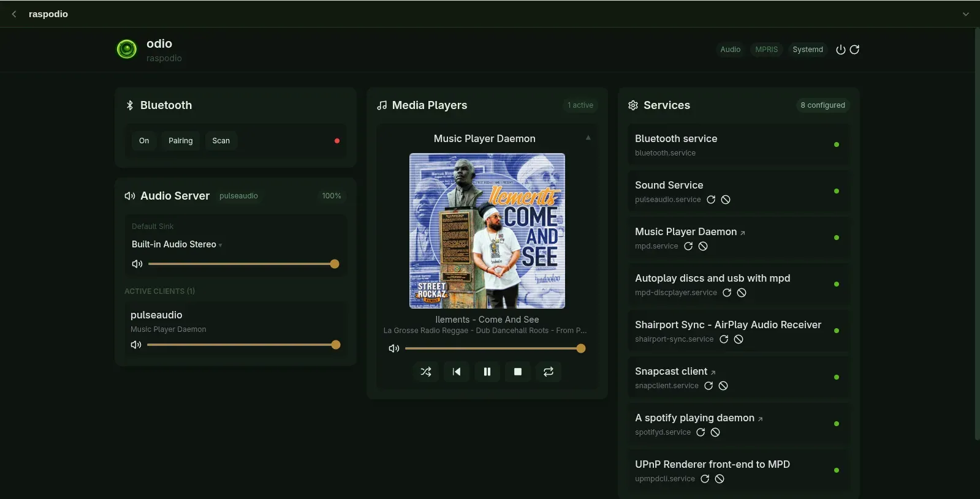
Task: Switch to the Audio tab
Action: 730,50
